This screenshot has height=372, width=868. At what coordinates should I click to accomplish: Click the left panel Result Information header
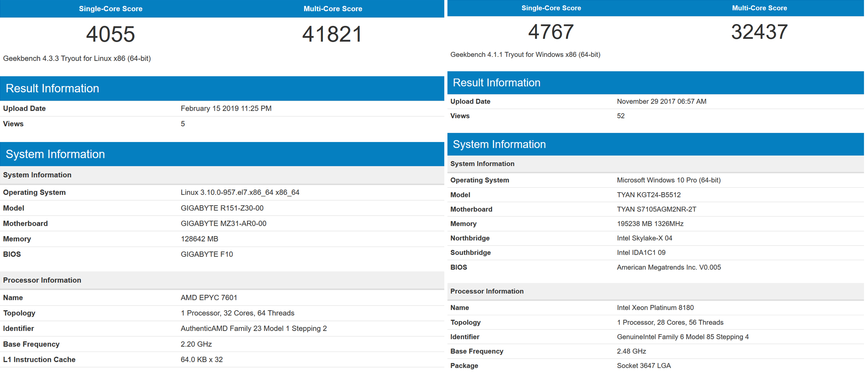(222, 88)
